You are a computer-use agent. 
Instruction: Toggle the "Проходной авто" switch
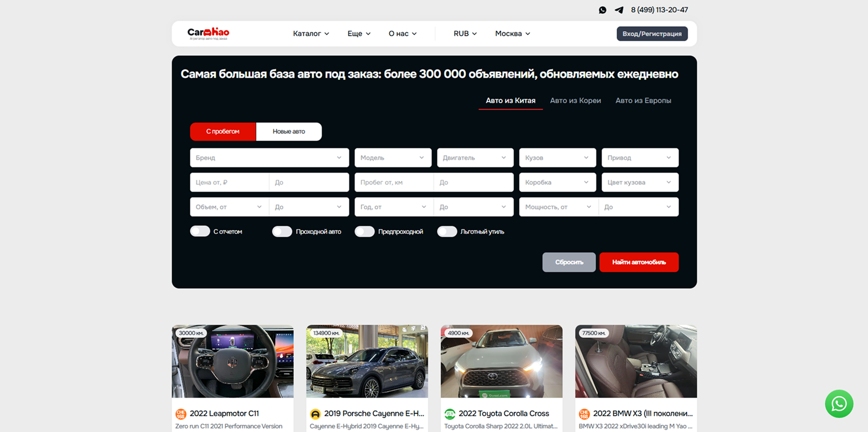[282, 231]
